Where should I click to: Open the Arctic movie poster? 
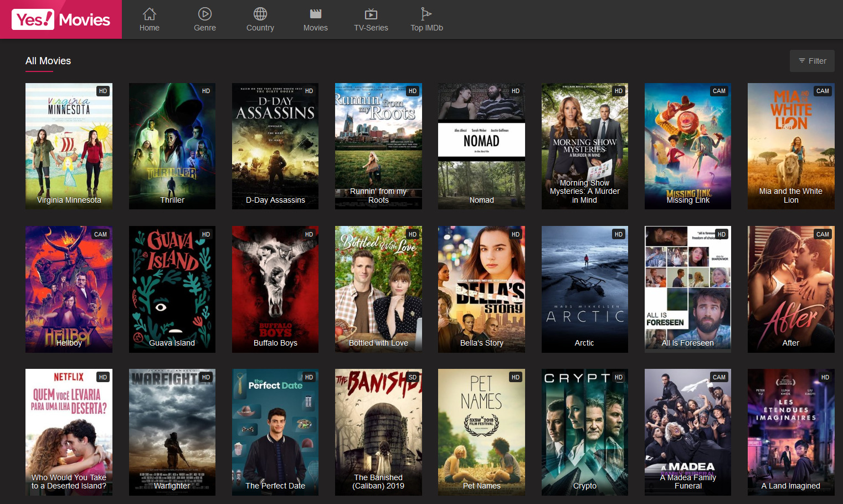[x=585, y=289]
